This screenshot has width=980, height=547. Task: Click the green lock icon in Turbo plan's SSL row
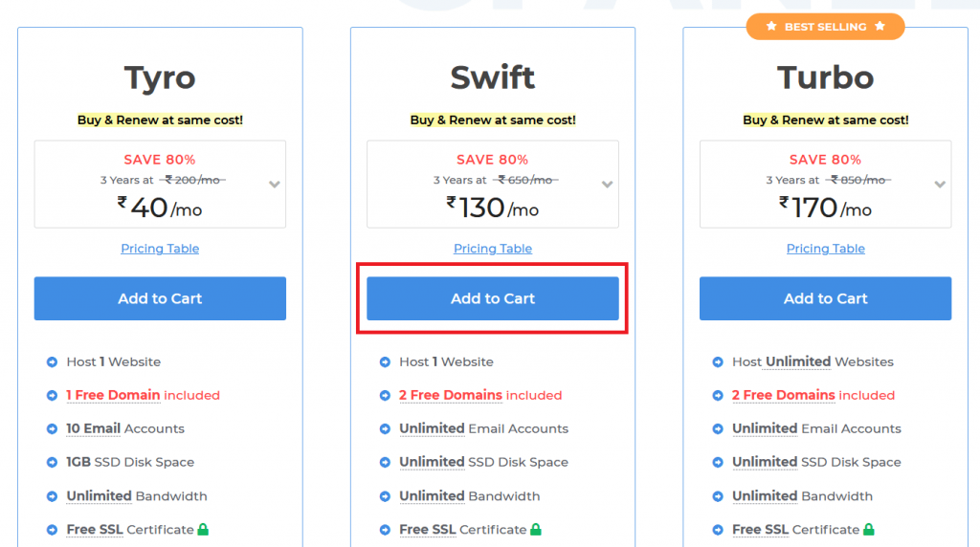pos(869,530)
